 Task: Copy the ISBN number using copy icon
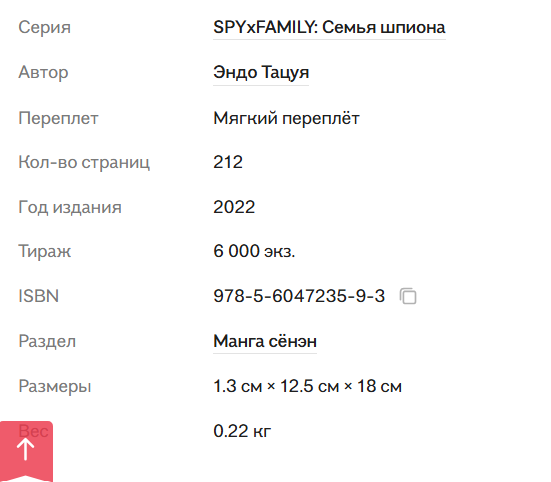tap(408, 296)
